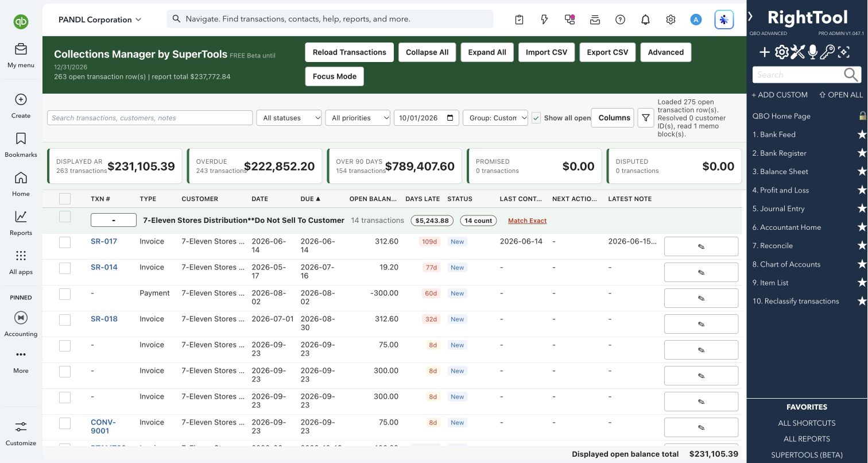Click the Match Exact link
Screen dimensions: 868x463
527,221
